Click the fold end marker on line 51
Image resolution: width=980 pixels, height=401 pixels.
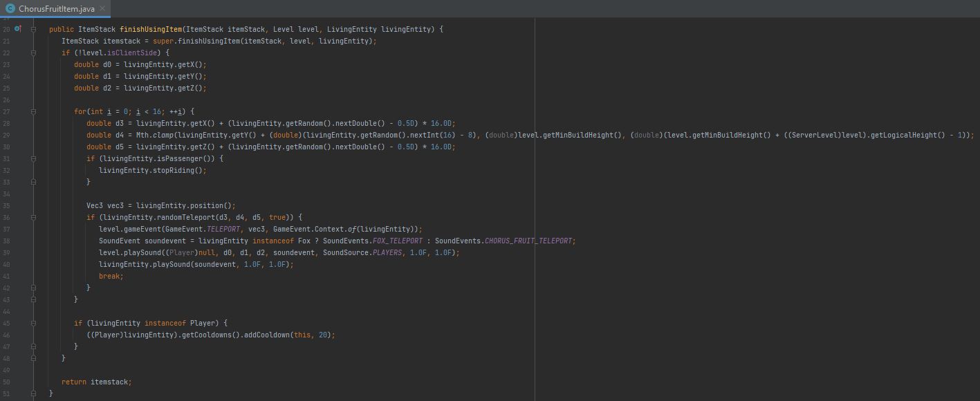33,393
